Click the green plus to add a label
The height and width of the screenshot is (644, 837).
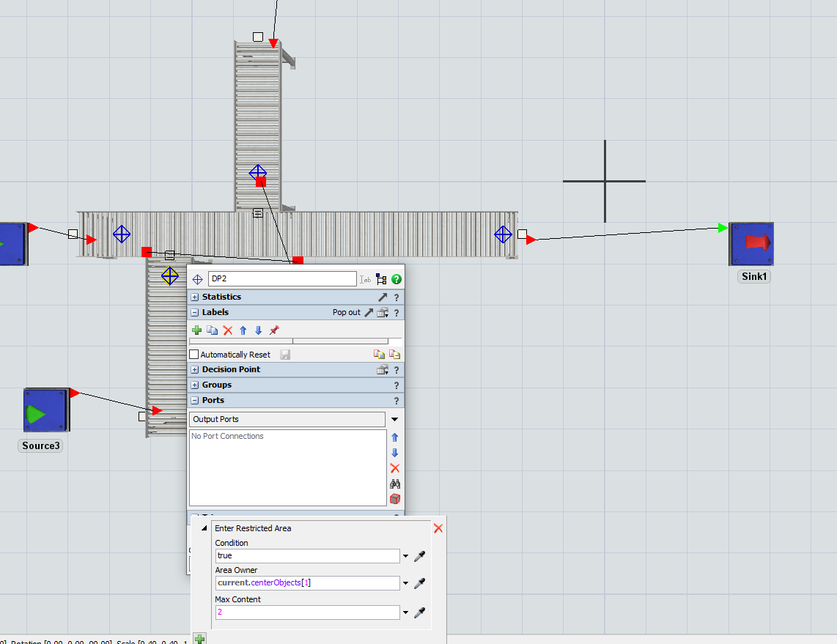[x=196, y=330]
